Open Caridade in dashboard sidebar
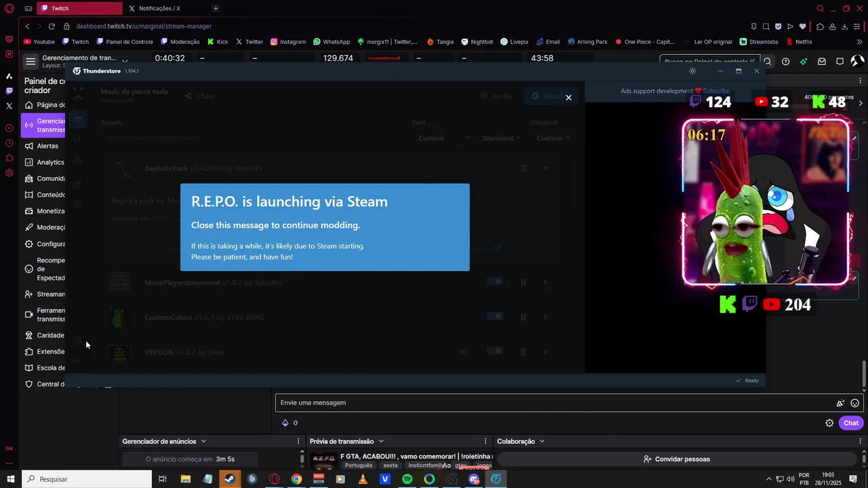Viewport: 868px width, 488px height. pos(45,335)
